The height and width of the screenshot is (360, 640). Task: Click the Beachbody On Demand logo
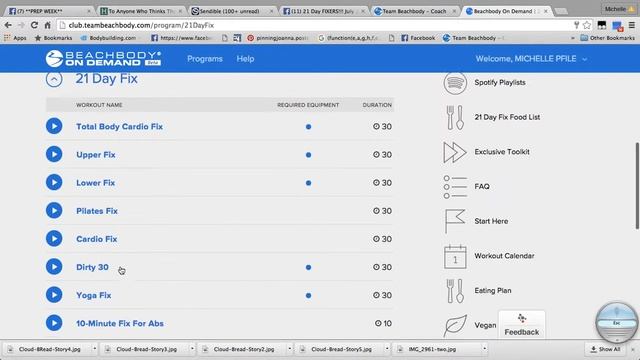point(103,59)
